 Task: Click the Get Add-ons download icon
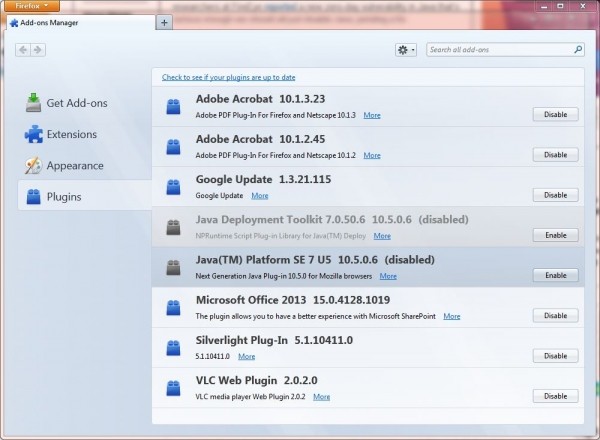pyautogui.click(x=33, y=103)
